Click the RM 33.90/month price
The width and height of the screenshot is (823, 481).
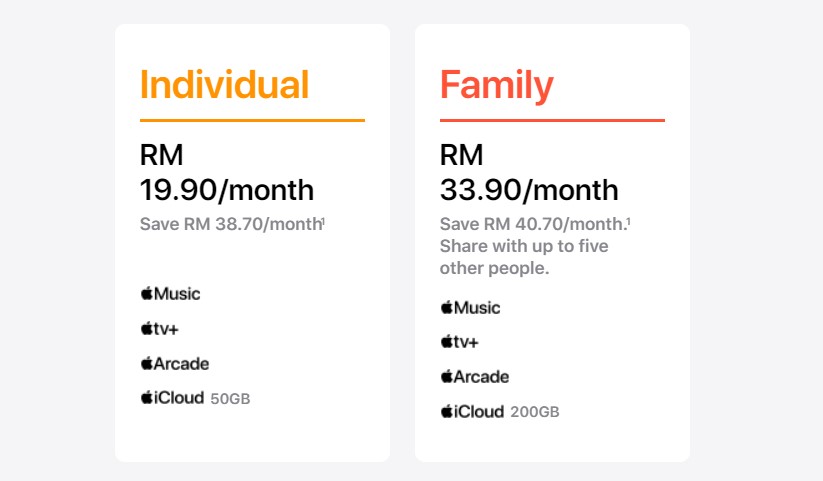coord(529,172)
